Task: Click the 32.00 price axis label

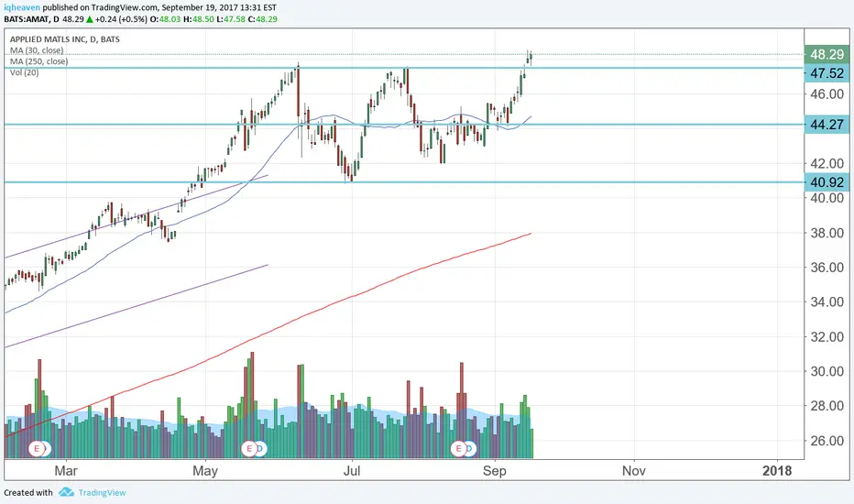Action: (x=827, y=336)
